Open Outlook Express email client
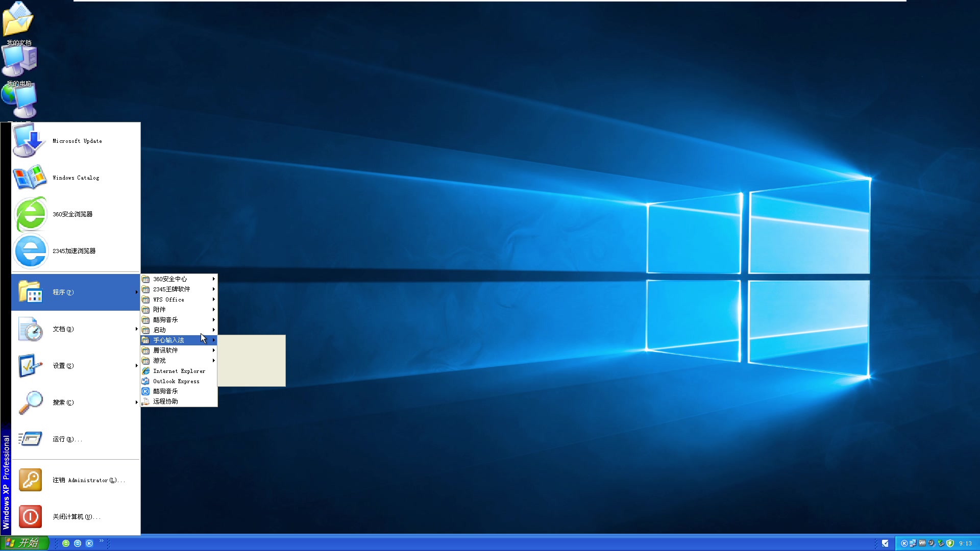The width and height of the screenshot is (980, 551). click(176, 381)
